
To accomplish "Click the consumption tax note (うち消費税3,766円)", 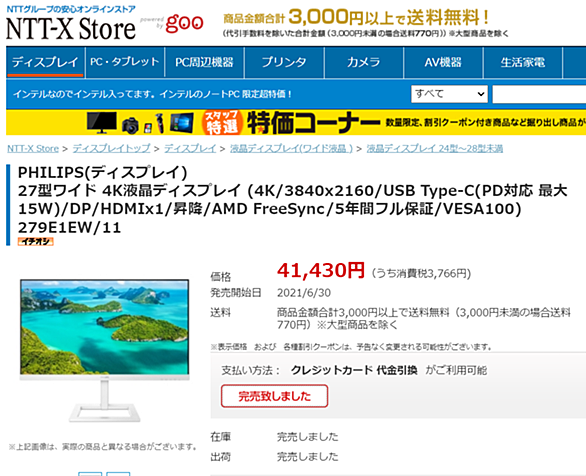I will pyautogui.click(x=421, y=273).
